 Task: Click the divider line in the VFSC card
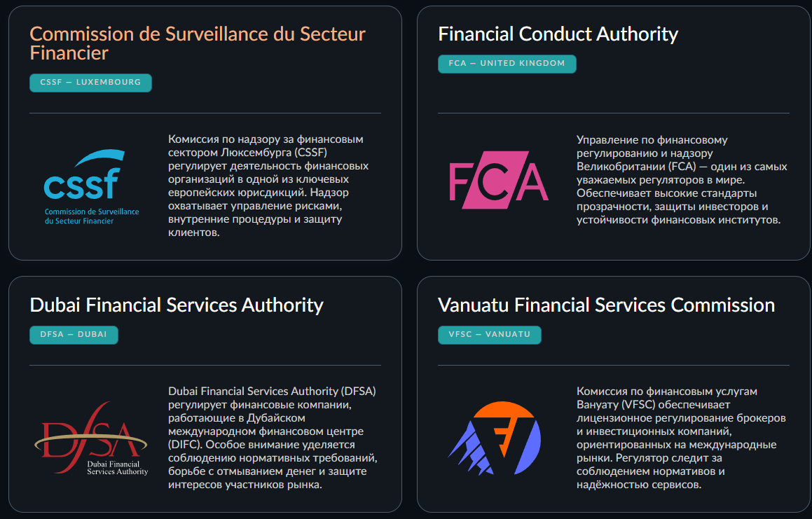(x=613, y=365)
